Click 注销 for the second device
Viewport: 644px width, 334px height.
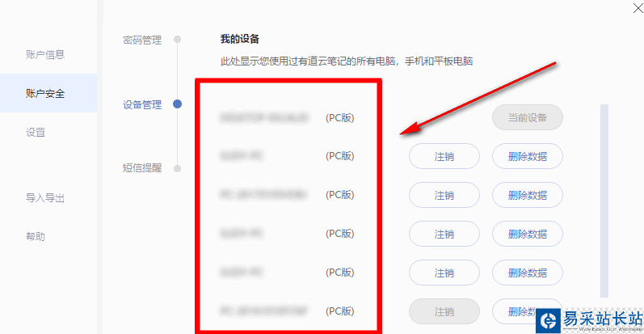444,156
